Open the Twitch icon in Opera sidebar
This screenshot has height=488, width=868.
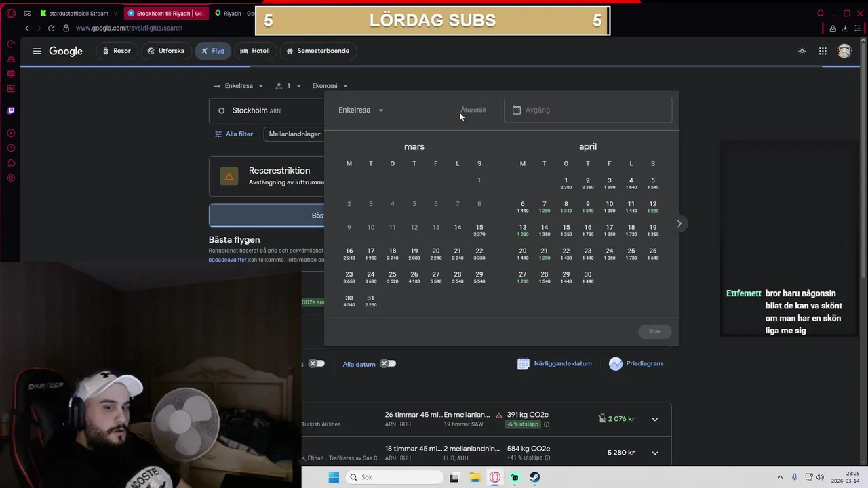(x=11, y=110)
